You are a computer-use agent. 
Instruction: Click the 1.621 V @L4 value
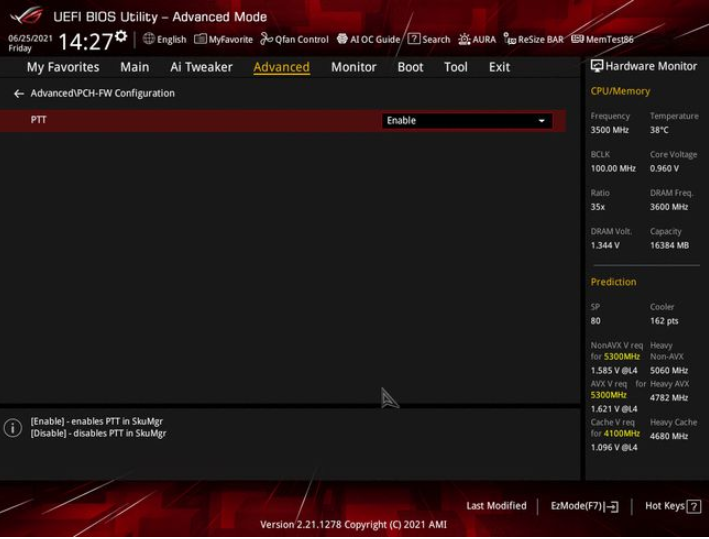614,409
